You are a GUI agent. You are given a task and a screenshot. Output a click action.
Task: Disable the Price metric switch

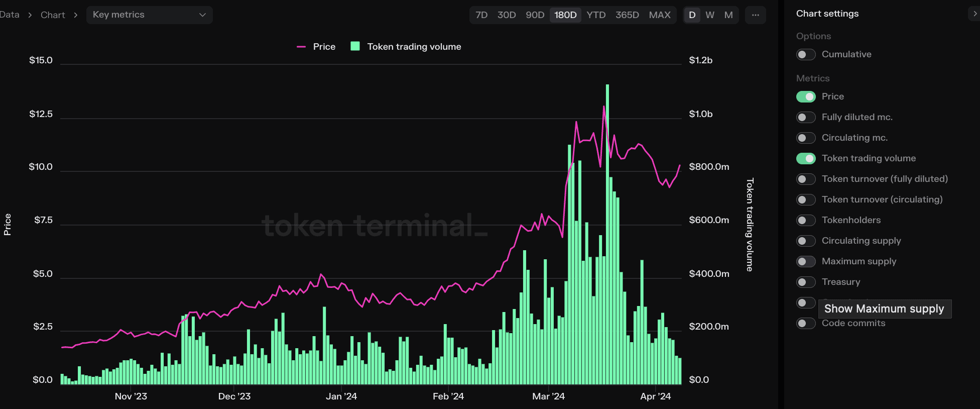pyautogui.click(x=806, y=96)
